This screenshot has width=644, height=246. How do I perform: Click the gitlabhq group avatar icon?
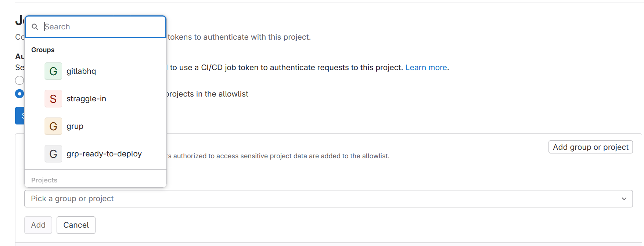53,71
